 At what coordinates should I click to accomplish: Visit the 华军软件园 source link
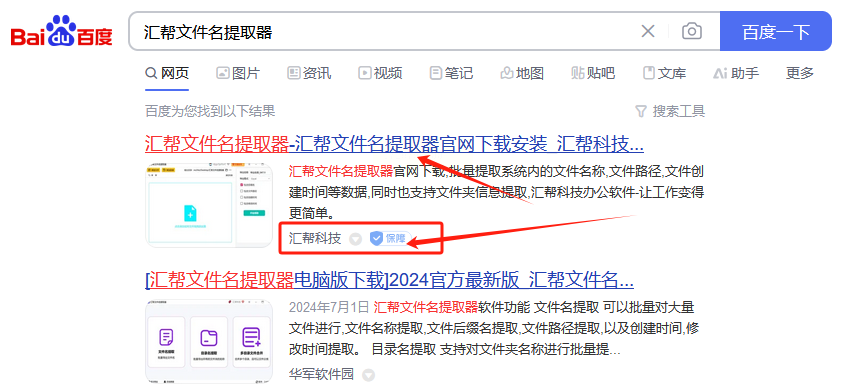pos(322,374)
